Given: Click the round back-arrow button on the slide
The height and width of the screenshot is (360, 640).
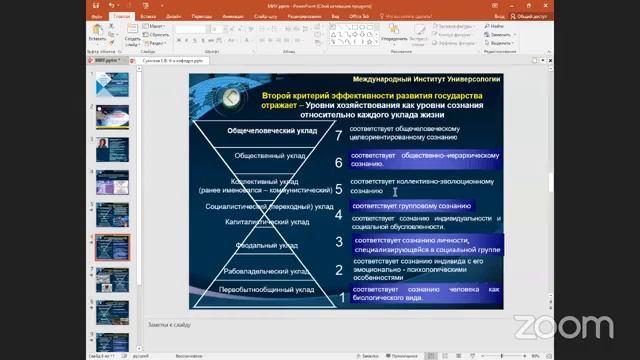Looking at the screenshot, I should 231,98.
